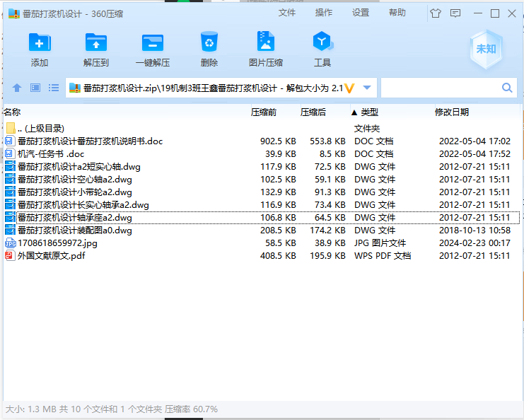The height and width of the screenshot is (420, 524).
Task: Select 番茄打浆机设计小带轮a2.dwg file name
Action: click(75, 192)
